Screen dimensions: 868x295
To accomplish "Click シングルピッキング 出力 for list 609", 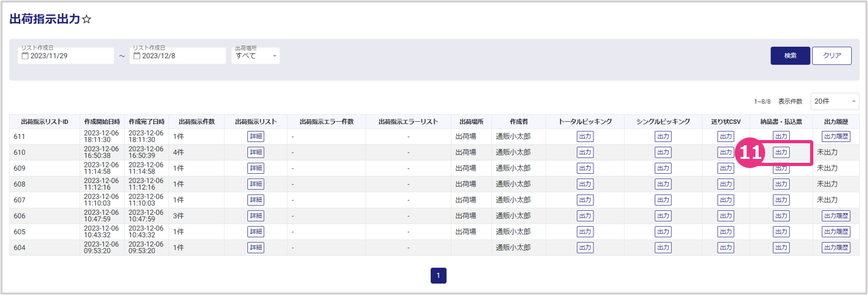I will click(x=662, y=168).
